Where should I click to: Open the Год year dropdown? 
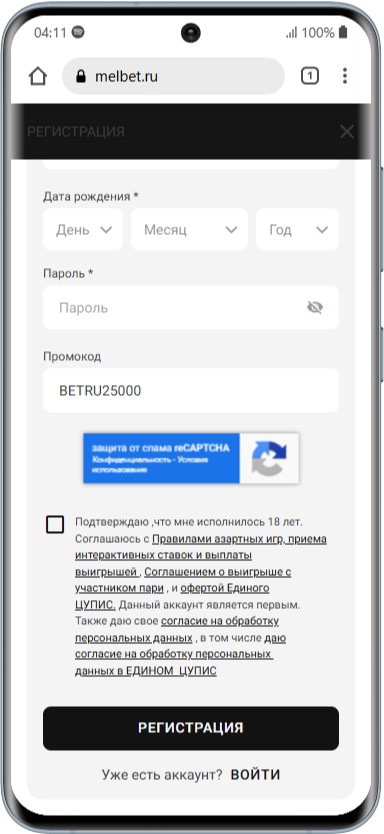point(297,229)
